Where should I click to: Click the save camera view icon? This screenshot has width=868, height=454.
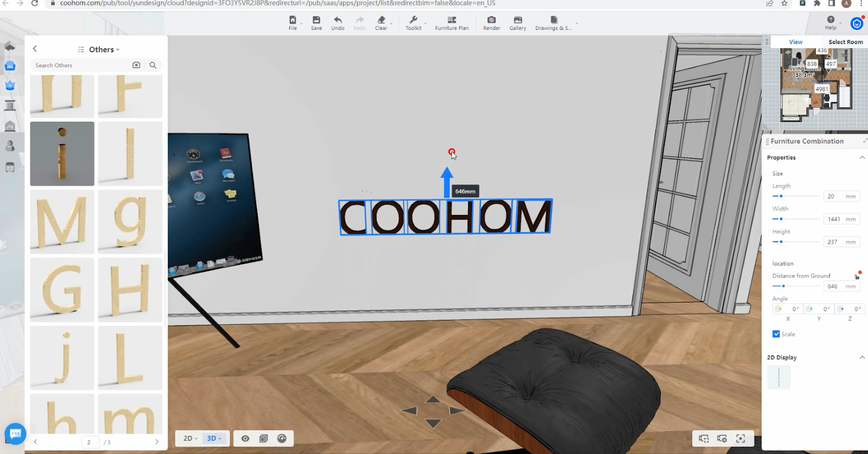[704, 438]
